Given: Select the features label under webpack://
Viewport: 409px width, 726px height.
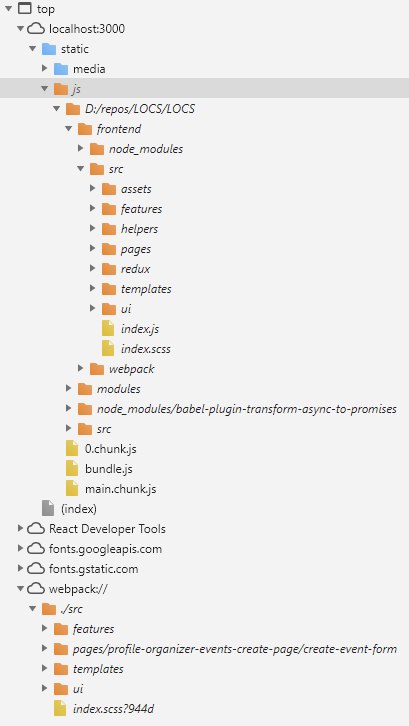Looking at the screenshot, I should coord(94,628).
